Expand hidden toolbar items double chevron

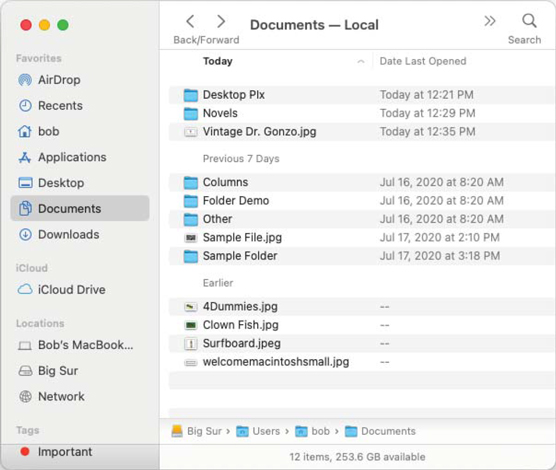(490, 21)
